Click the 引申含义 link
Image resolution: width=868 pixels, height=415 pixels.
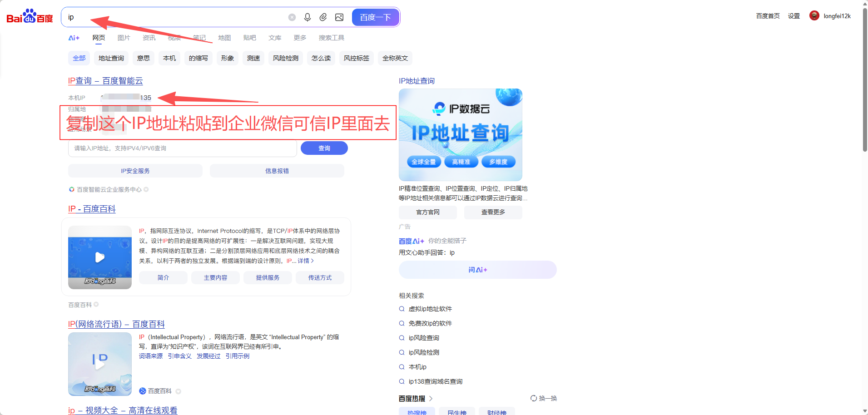[180, 356]
